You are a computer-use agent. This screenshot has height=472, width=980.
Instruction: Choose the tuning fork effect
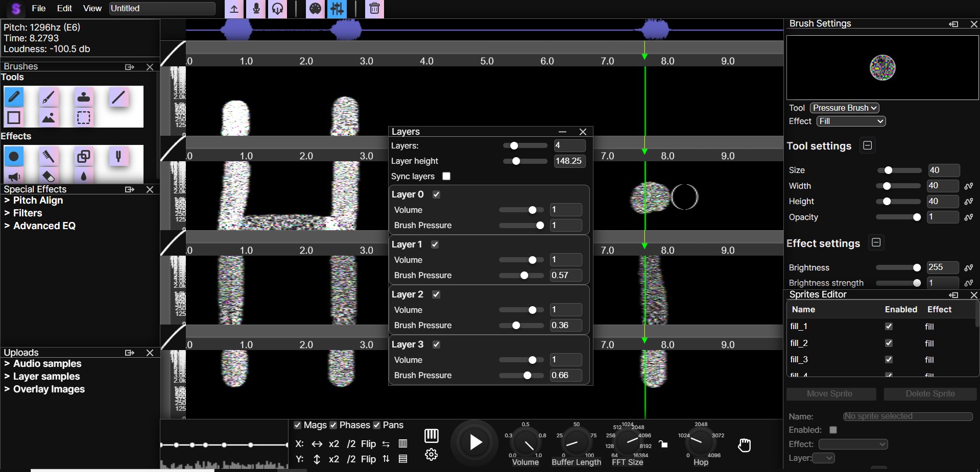[118, 156]
